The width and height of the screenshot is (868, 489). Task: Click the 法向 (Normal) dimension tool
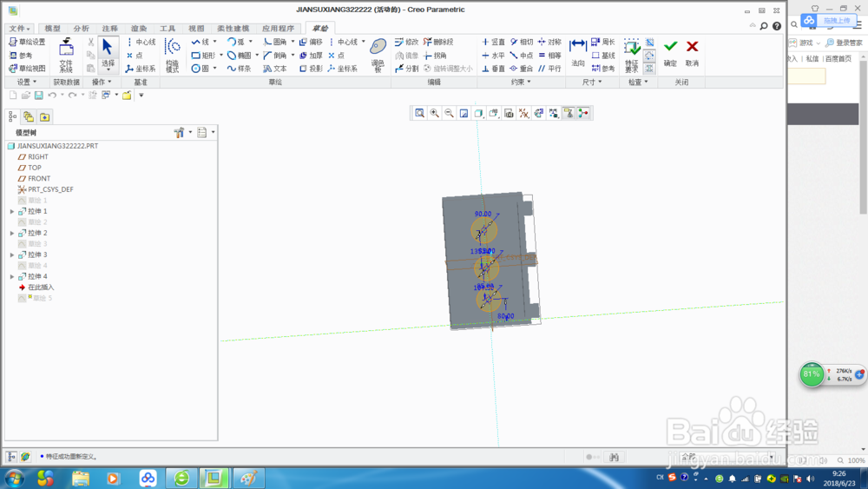point(578,53)
